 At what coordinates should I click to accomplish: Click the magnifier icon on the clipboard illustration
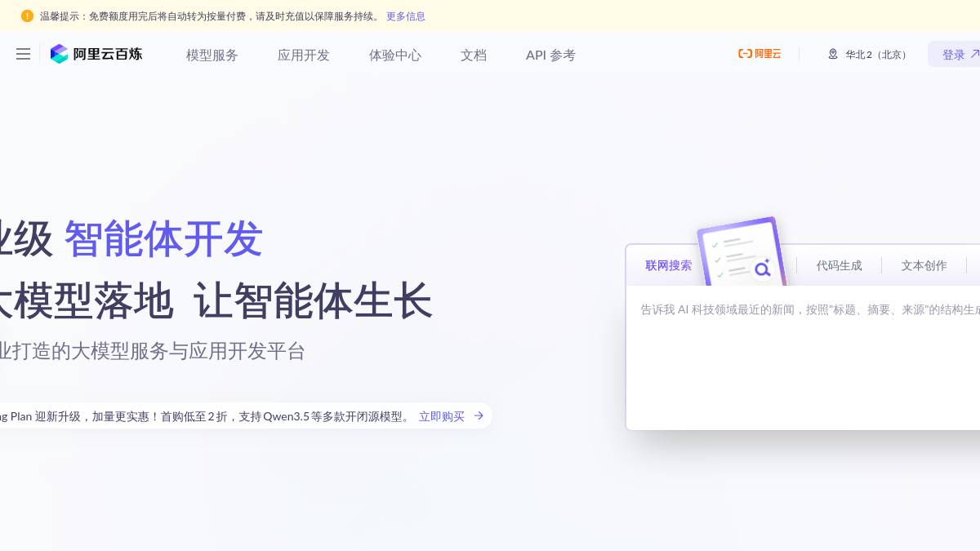point(763,269)
